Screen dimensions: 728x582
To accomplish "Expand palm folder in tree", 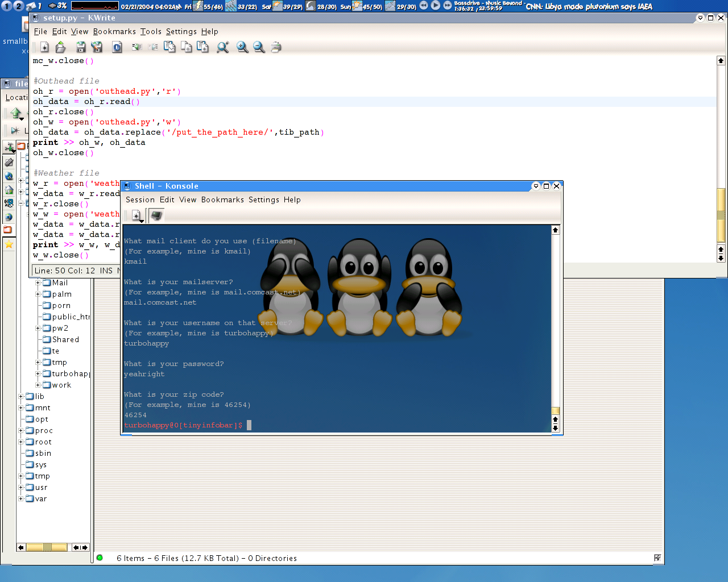I will (38, 294).
